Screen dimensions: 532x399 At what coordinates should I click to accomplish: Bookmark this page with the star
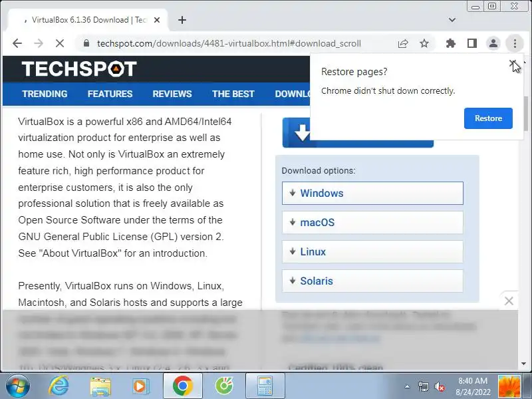424,43
